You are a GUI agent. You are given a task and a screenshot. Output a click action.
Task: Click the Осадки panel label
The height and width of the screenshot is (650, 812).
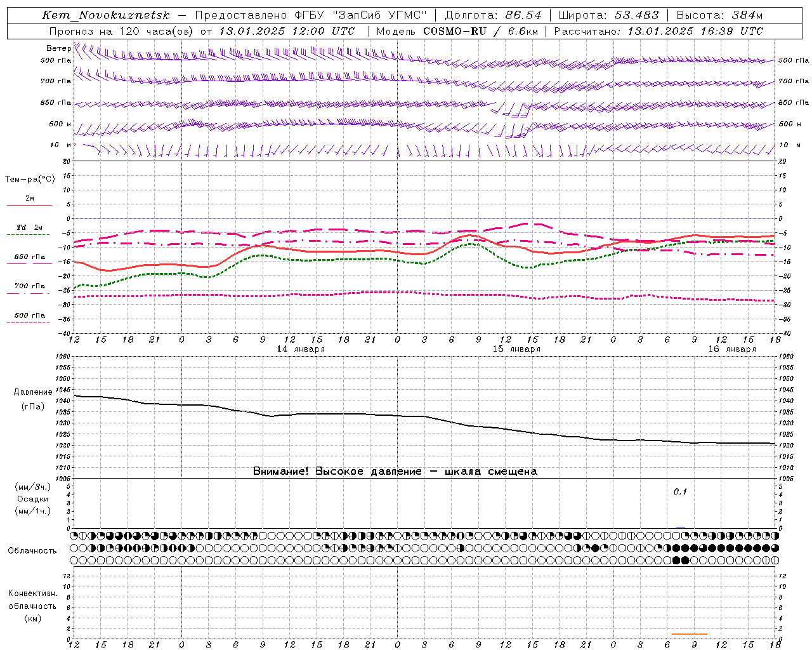coord(32,499)
